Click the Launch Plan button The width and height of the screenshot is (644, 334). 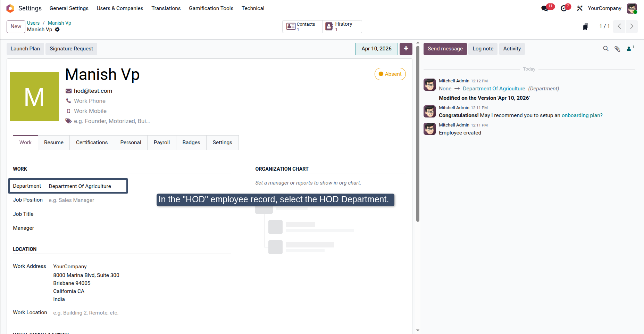click(x=25, y=49)
